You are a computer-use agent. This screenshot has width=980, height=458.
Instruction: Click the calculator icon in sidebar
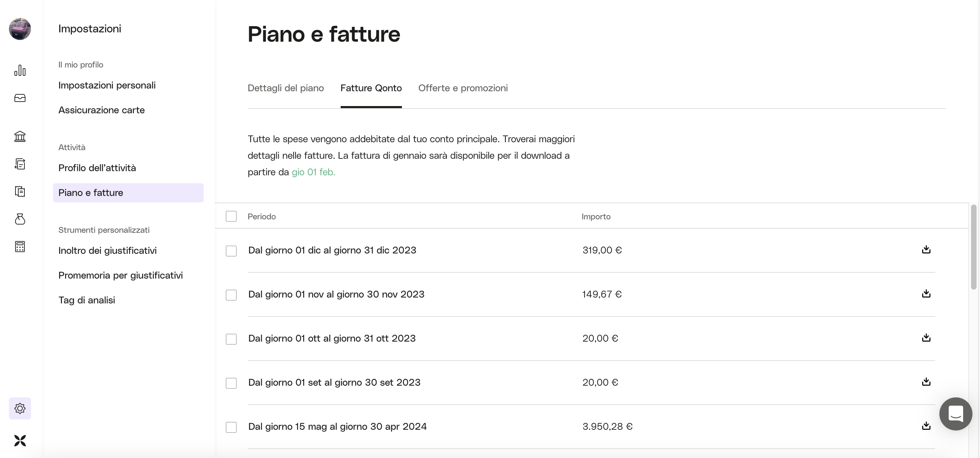pos(20,247)
